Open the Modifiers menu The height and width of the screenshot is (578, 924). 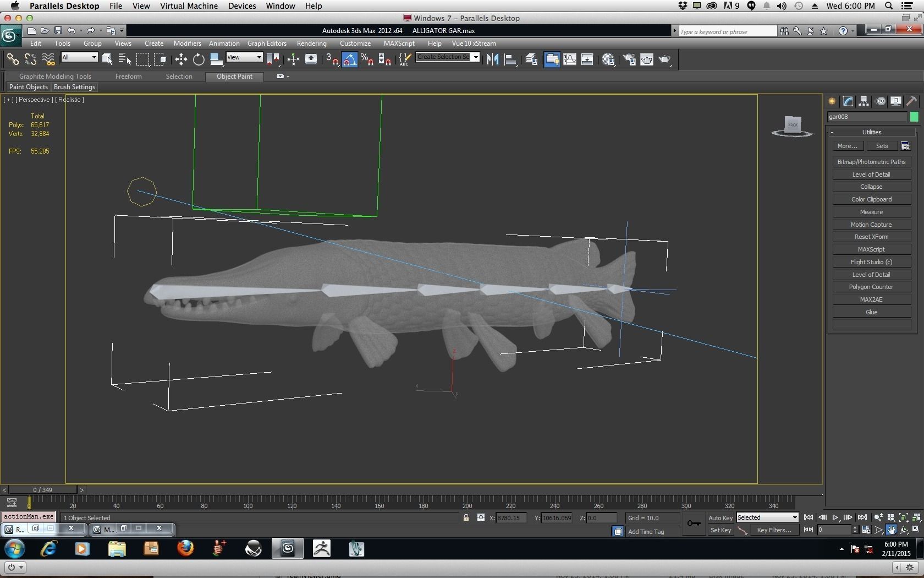187,43
